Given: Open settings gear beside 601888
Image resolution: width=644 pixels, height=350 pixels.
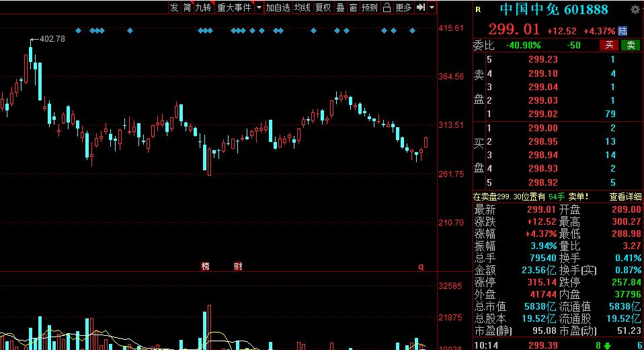Looking at the screenshot, I should click(x=635, y=10).
